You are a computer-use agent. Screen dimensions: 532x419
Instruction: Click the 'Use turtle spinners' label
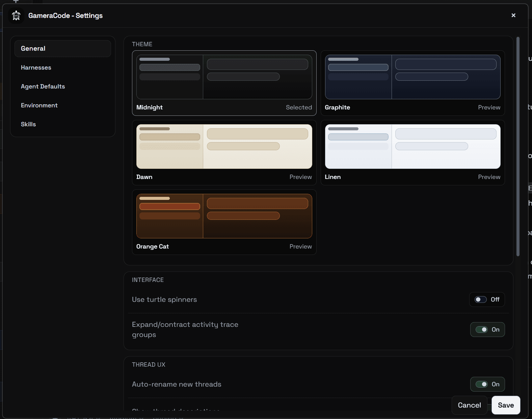[x=164, y=299]
